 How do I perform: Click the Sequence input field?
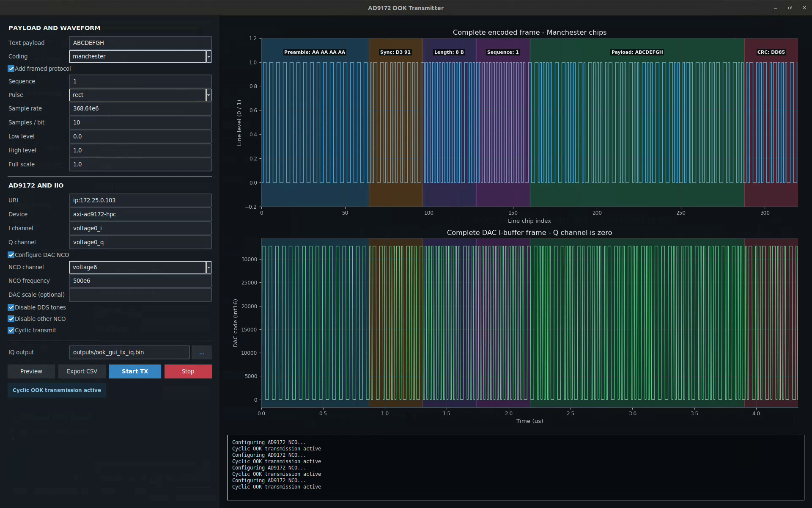140,81
